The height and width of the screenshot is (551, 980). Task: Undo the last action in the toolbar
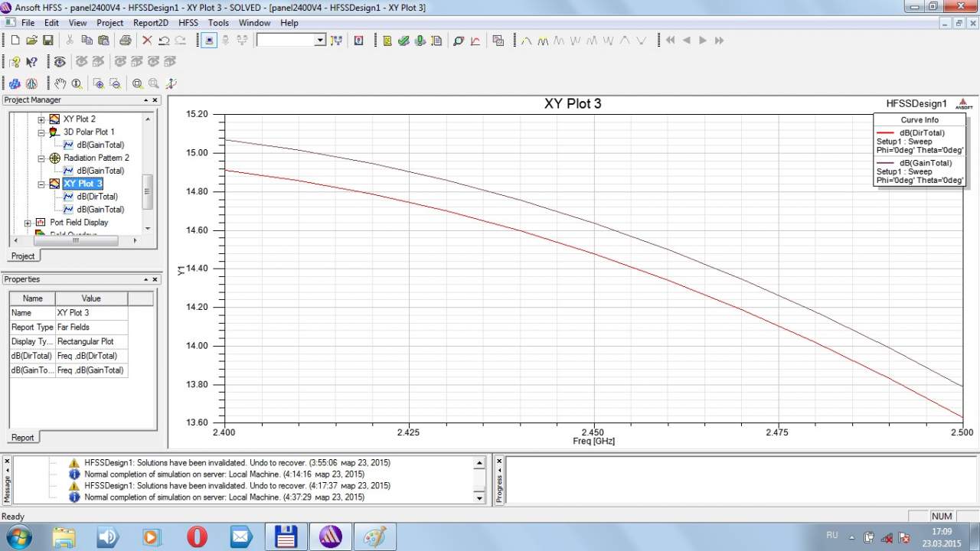coord(163,41)
